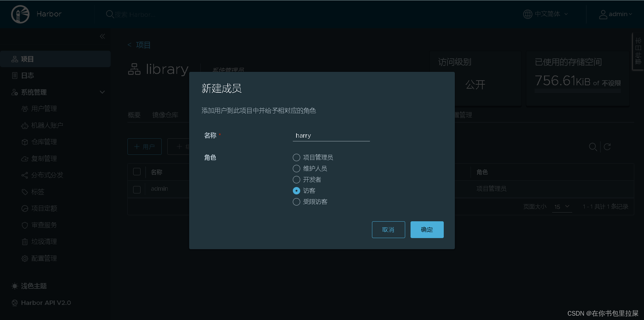The image size is (644, 320).
Task: Click the refresh icon above member list
Action: (x=607, y=147)
